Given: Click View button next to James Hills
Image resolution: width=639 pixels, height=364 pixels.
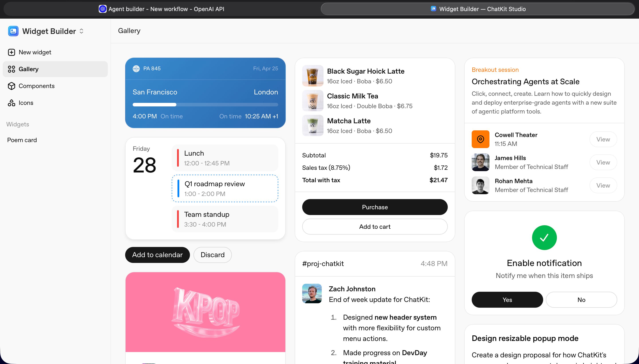Looking at the screenshot, I should [603, 162].
